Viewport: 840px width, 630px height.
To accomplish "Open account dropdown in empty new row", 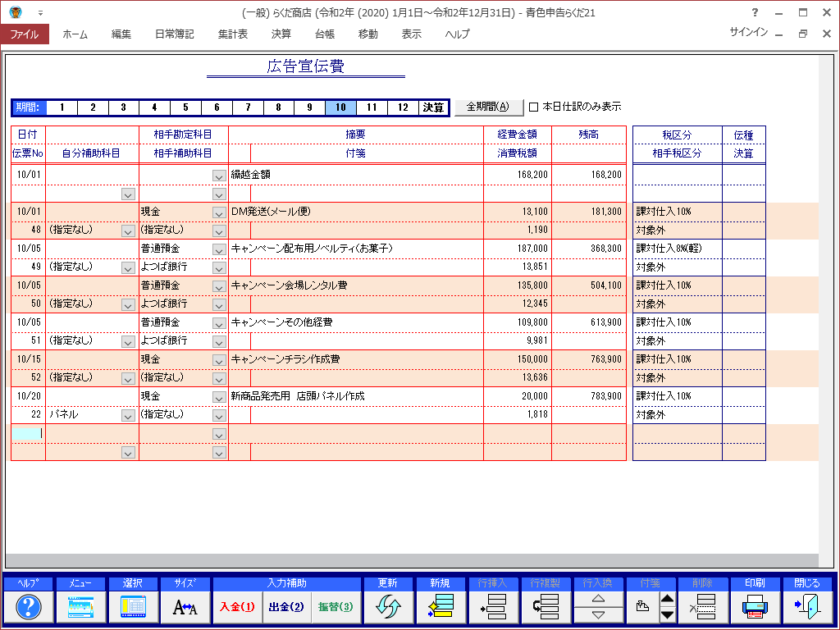I will [218, 435].
